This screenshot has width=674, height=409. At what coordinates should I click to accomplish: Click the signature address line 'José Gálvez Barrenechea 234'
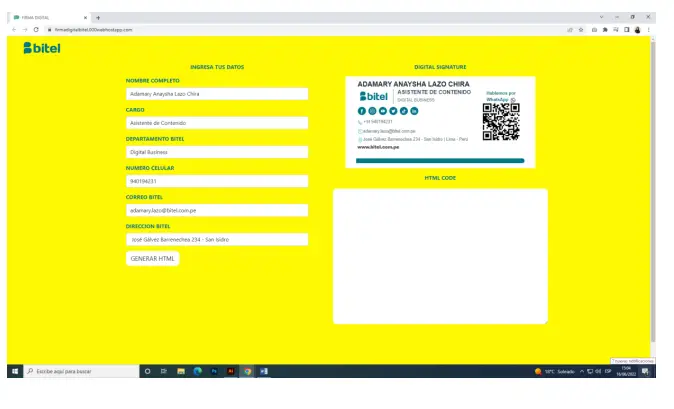pos(415,139)
